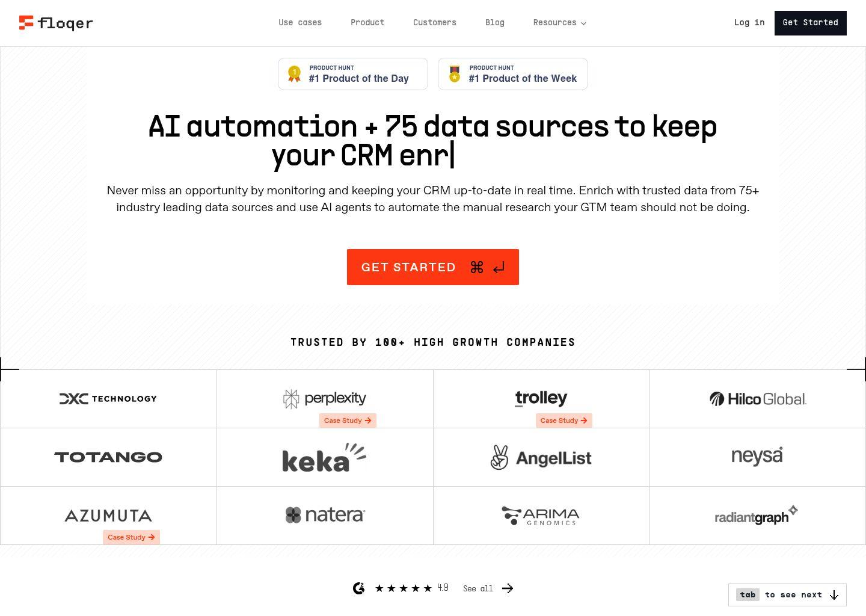866x616 pixels.
Task: Open the Azumuta Case Study link
Action: point(131,537)
